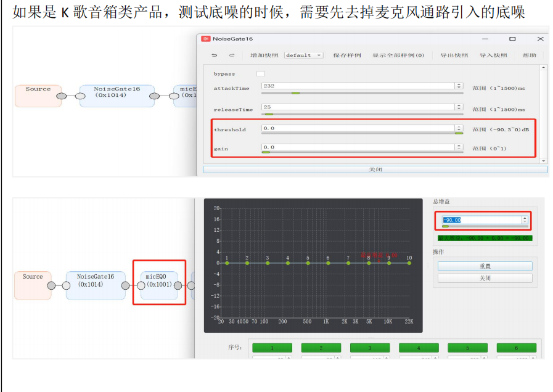Click the attackTime value field showing 232

tap(358, 86)
